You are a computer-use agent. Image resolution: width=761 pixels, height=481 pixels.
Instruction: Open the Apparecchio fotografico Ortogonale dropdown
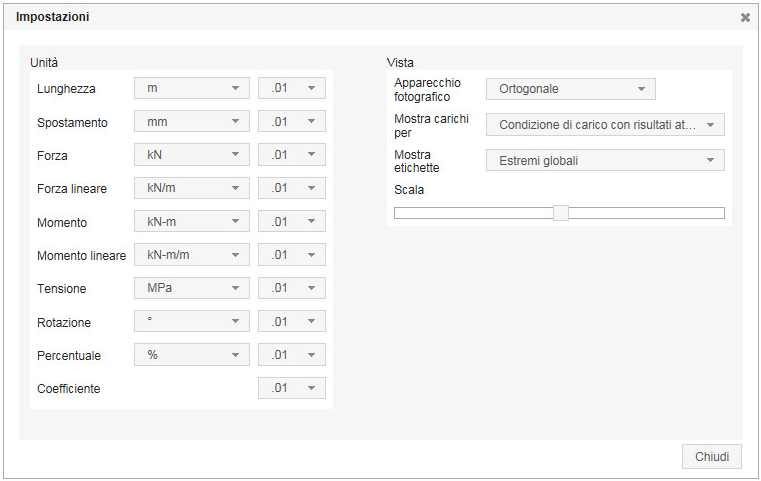(570, 89)
